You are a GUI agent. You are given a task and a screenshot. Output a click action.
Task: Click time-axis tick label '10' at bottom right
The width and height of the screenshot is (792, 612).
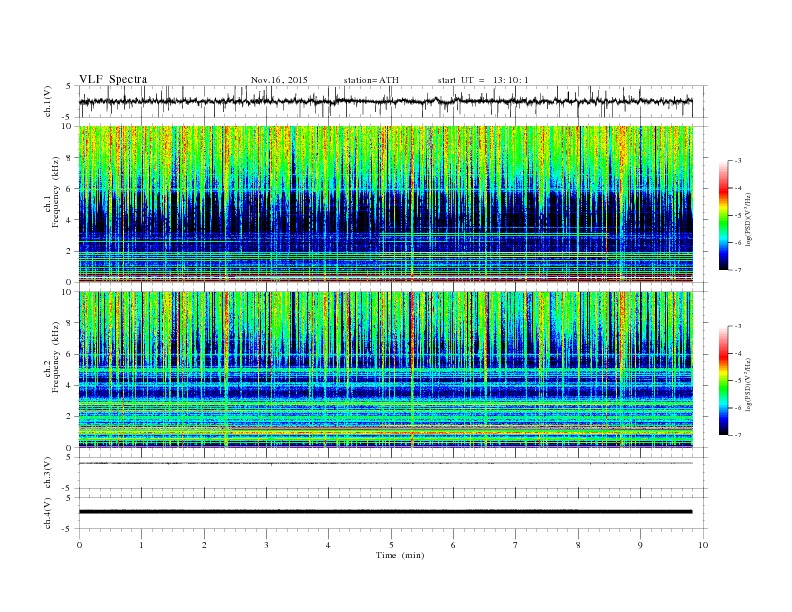703,545
